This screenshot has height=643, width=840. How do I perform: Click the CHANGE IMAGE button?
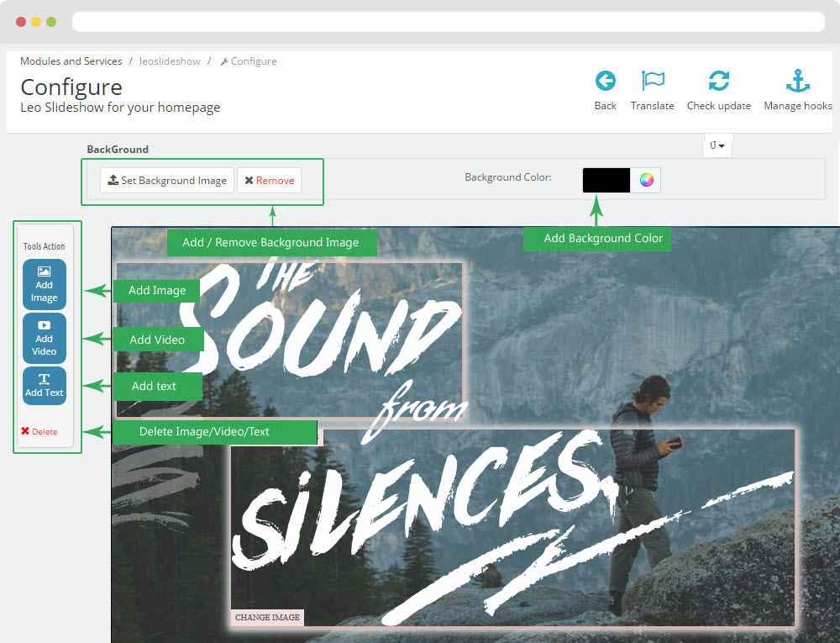[x=267, y=617]
